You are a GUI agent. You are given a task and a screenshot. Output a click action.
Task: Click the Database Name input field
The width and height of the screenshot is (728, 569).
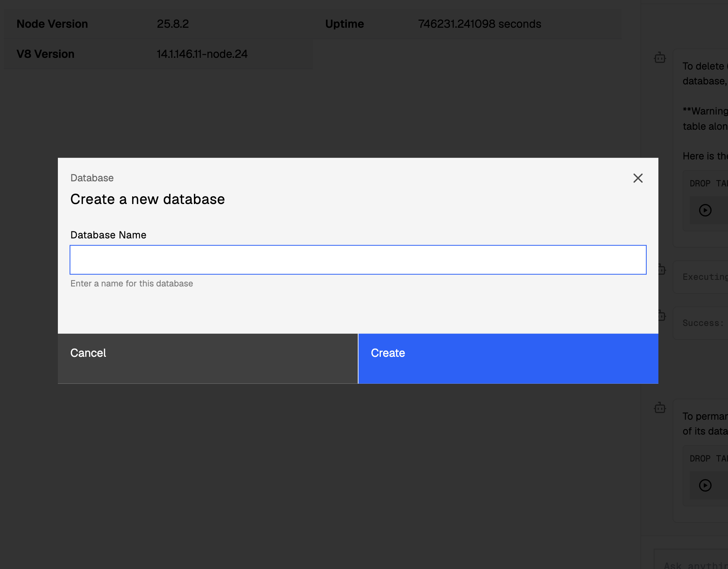[x=358, y=260]
